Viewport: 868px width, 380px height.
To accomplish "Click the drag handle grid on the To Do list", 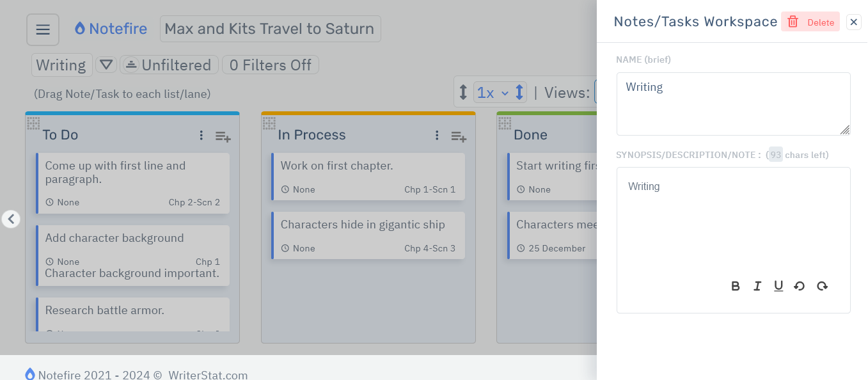I will pyautogui.click(x=33, y=123).
